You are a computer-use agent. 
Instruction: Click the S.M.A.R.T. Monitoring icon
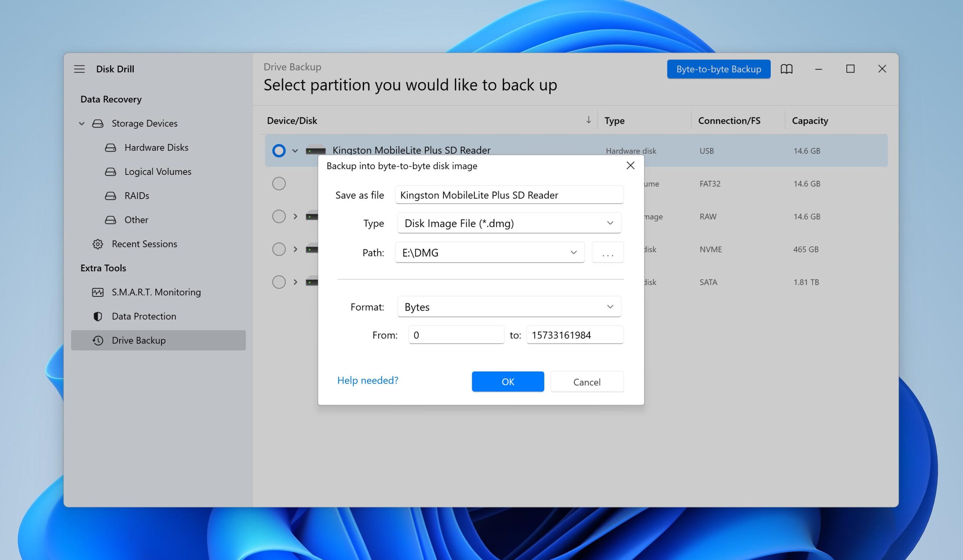point(98,292)
